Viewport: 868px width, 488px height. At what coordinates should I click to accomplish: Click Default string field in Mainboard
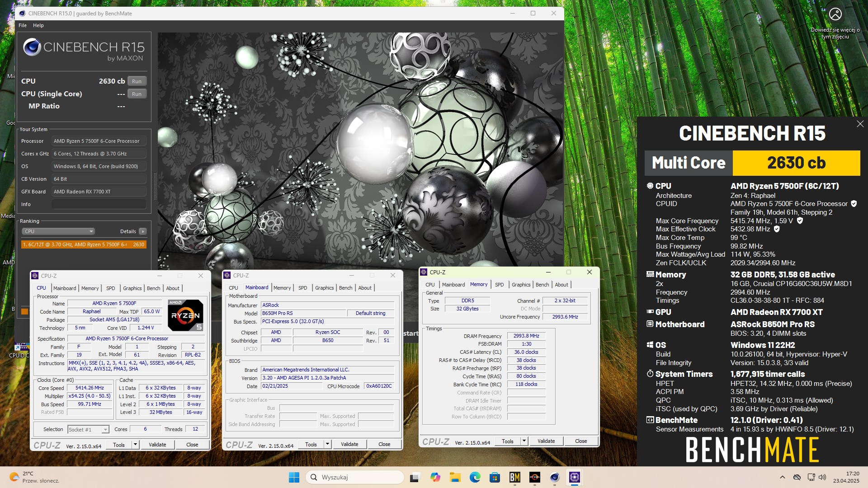pos(371,313)
